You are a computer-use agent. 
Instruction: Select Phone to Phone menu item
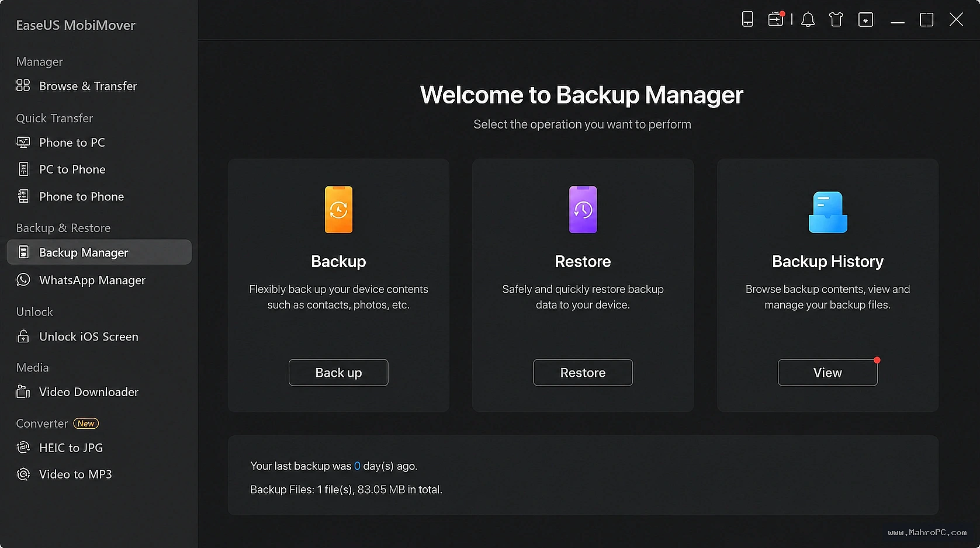coord(81,196)
